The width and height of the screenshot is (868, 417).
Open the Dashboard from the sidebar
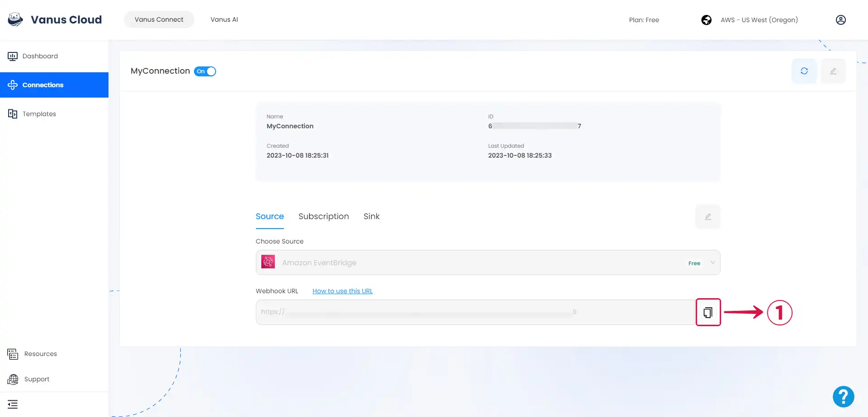[x=40, y=56]
